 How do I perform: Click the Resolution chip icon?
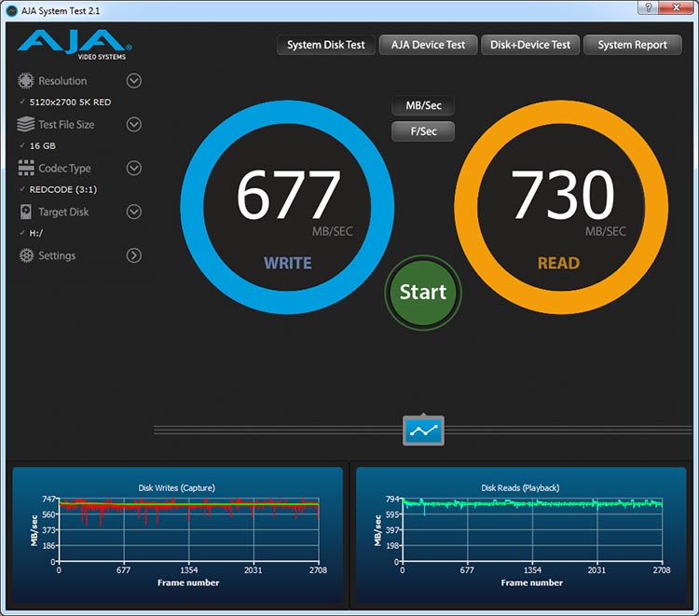tap(25, 81)
